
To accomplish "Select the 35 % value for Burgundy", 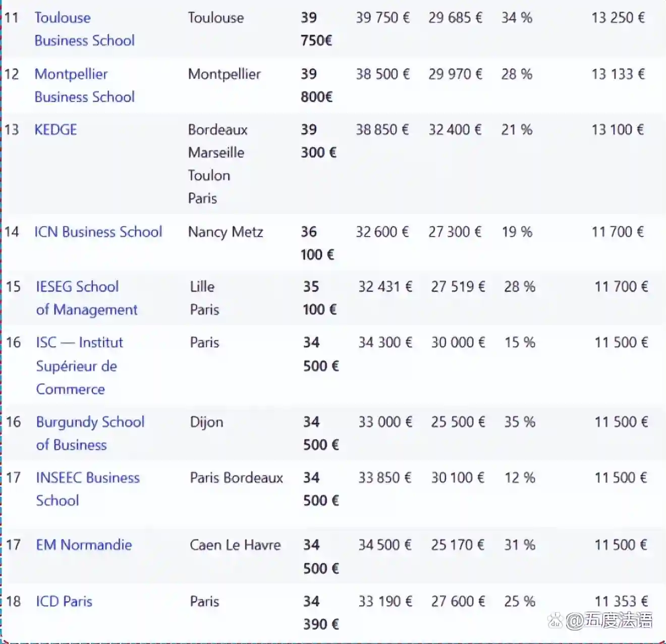I will [x=519, y=422].
